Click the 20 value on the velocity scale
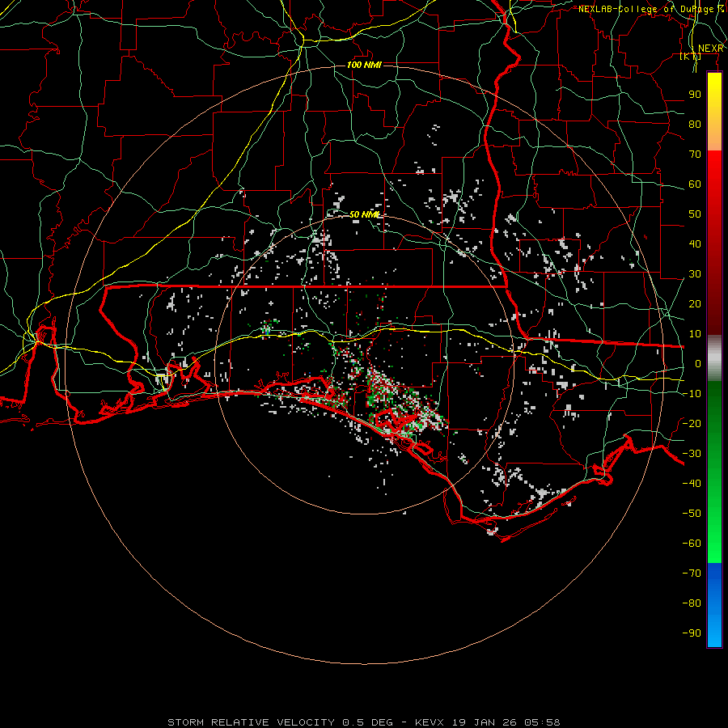 tap(695, 304)
